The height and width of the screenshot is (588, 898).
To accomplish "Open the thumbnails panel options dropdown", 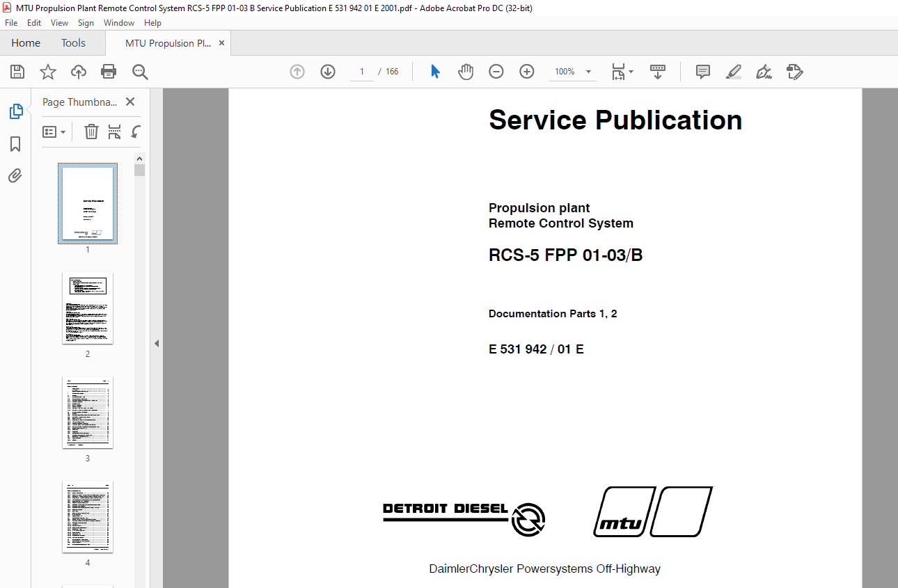I will click(x=54, y=132).
